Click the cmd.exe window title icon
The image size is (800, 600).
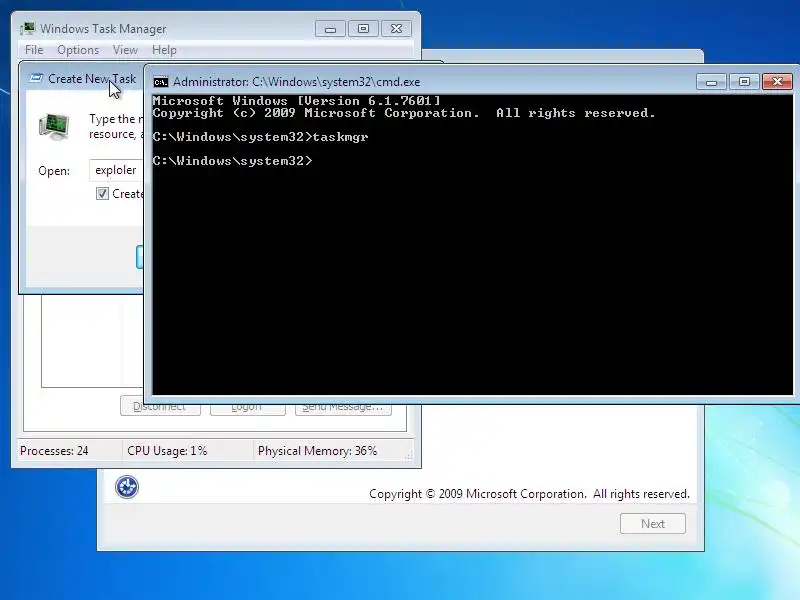(x=161, y=82)
